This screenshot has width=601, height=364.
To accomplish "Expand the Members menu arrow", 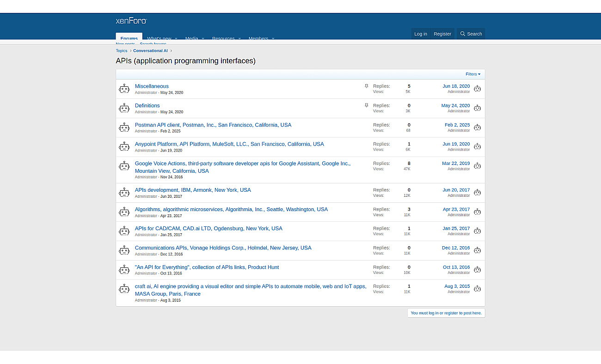I will [273, 38].
